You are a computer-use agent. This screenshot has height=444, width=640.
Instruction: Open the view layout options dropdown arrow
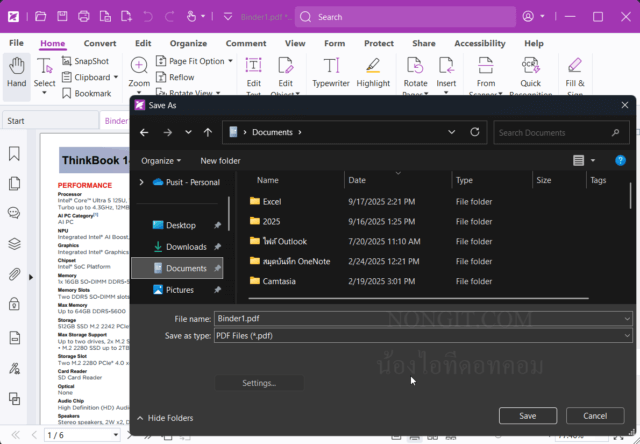coord(593,160)
